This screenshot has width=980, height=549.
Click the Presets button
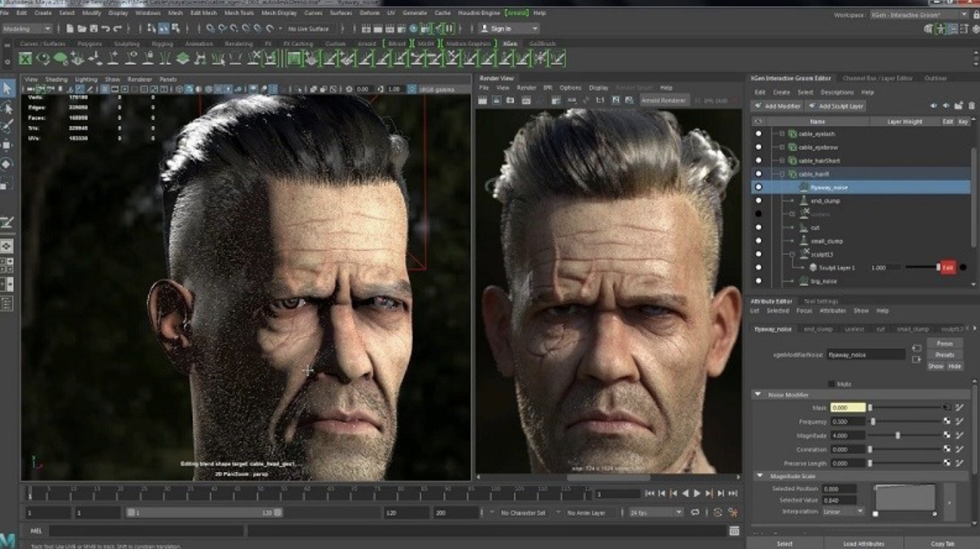click(x=945, y=354)
